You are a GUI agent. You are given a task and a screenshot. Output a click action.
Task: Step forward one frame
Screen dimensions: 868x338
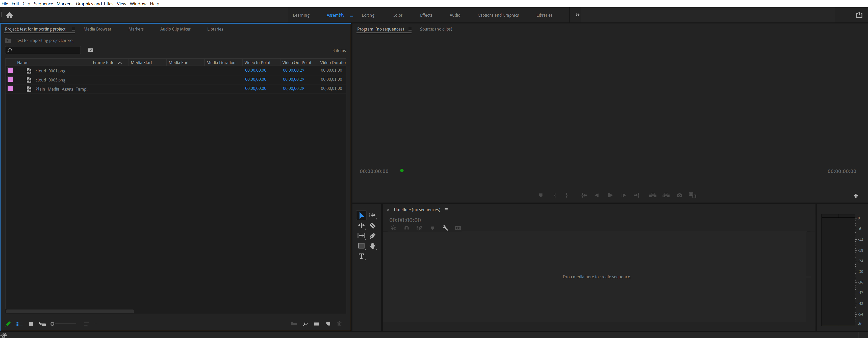pos(623,195)
